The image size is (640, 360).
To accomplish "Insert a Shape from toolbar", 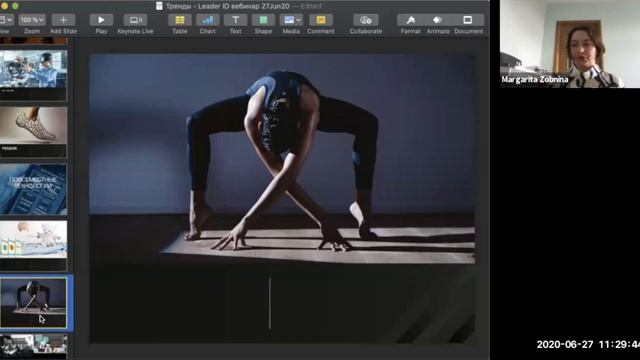I will point(263,20).
